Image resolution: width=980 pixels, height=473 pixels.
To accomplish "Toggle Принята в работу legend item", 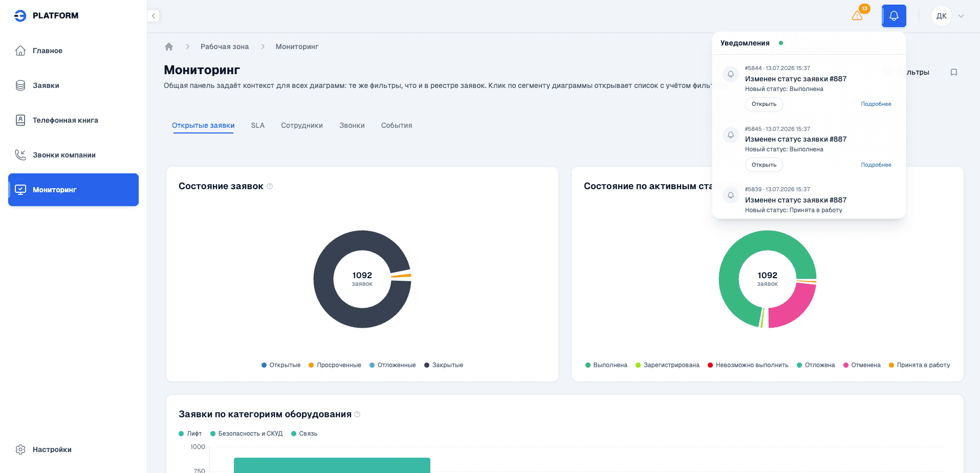I will tap(919, 365).
